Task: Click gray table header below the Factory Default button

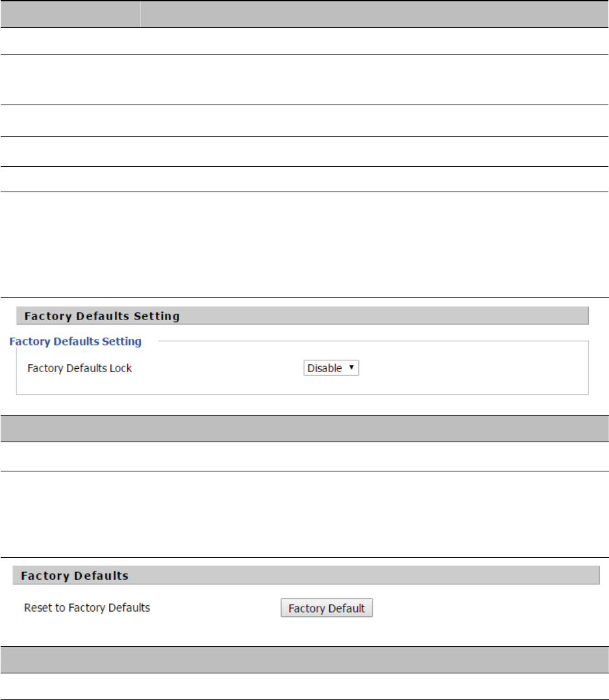Action: point(304,659)
